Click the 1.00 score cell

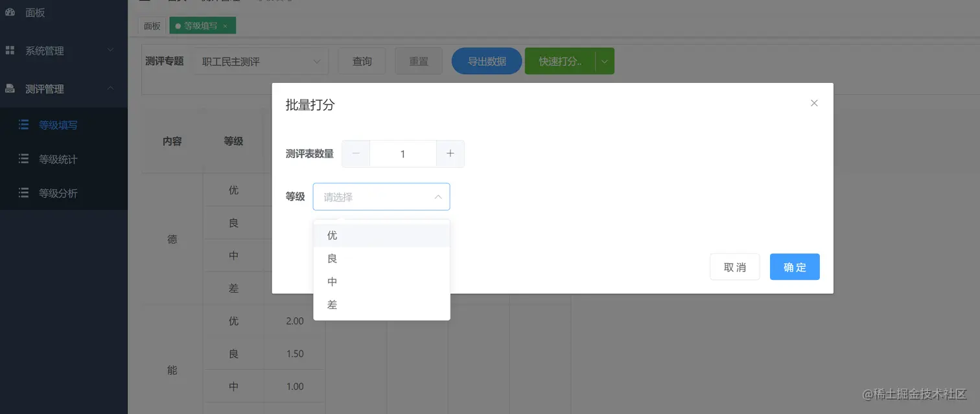(294, 386)
